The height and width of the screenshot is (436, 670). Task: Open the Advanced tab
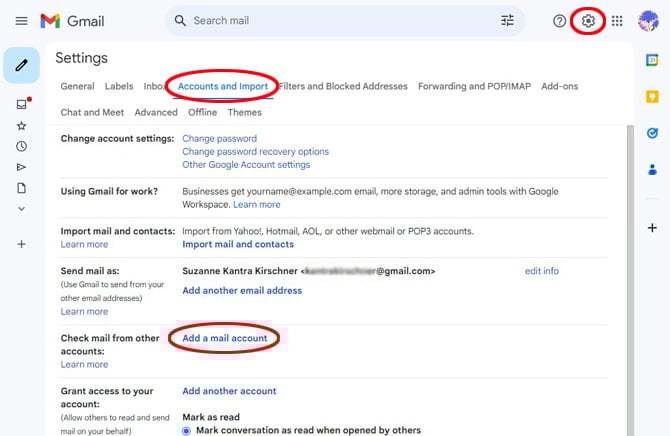pyautogui.click(x=156, y=112)
